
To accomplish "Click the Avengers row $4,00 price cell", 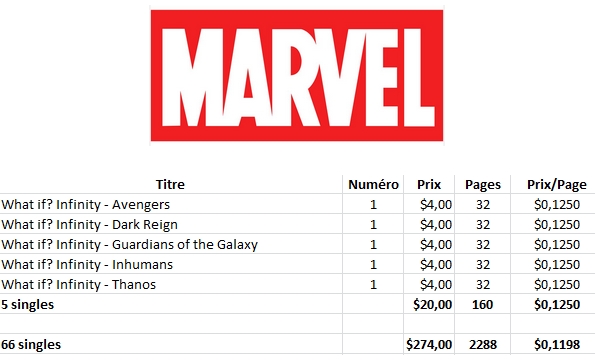I will click(429, 204).
